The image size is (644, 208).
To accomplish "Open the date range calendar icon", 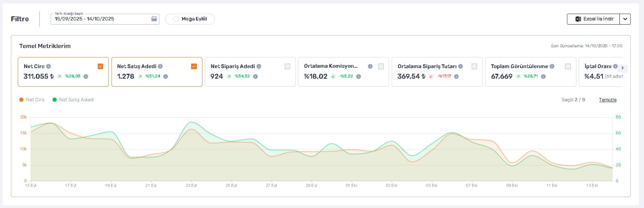I will (x=154, y=19).
